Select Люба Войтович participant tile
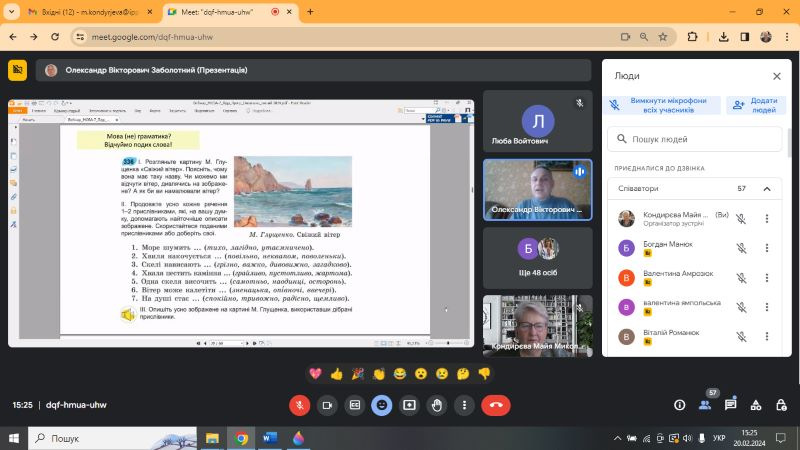800x450 pixels. (538, 121)
